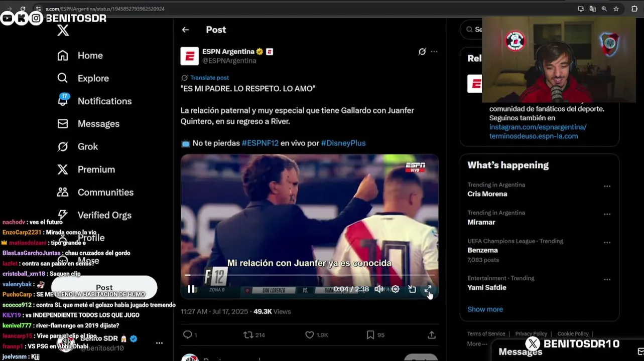The width and height of the screenshot is (644, 361).
Task: Expand the footer More menu
Action: point(477,344)
